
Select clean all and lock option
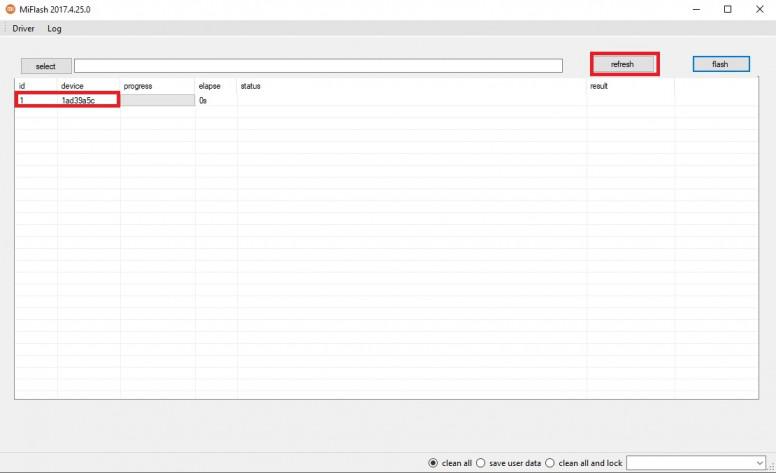point(584,463)
